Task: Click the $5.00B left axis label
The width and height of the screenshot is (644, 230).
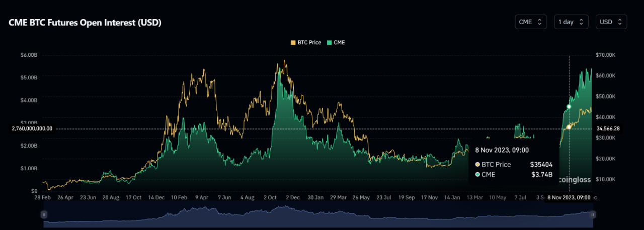Action: pos(28,77)
